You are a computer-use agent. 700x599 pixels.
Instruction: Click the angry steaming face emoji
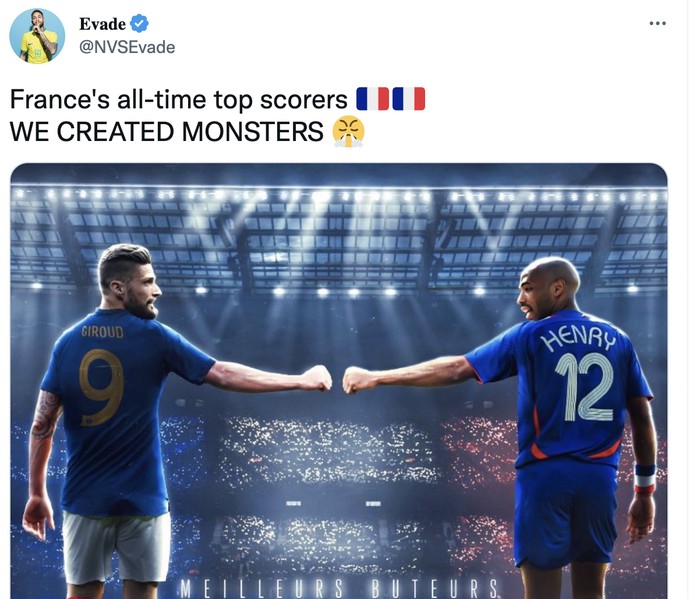(349, 132)
